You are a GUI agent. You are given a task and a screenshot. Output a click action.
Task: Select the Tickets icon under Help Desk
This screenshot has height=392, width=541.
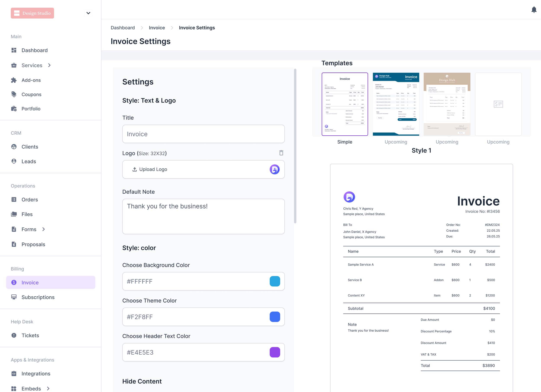(14, 335)
